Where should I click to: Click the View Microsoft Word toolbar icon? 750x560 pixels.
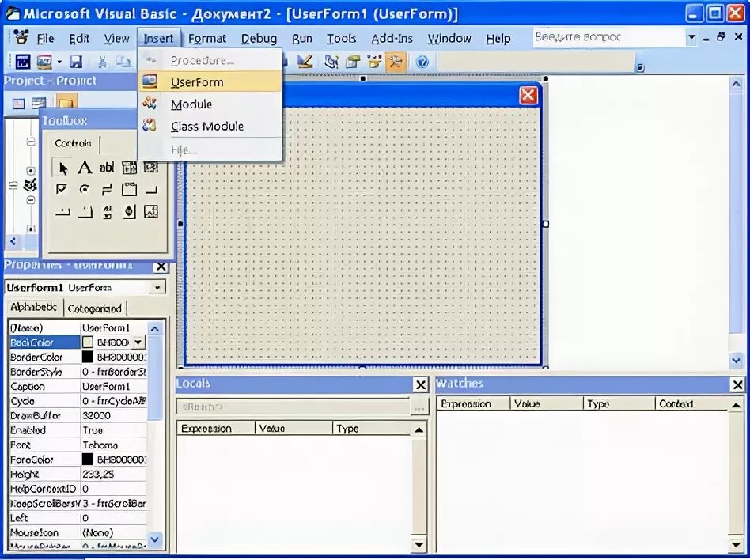tap(22, 62)
